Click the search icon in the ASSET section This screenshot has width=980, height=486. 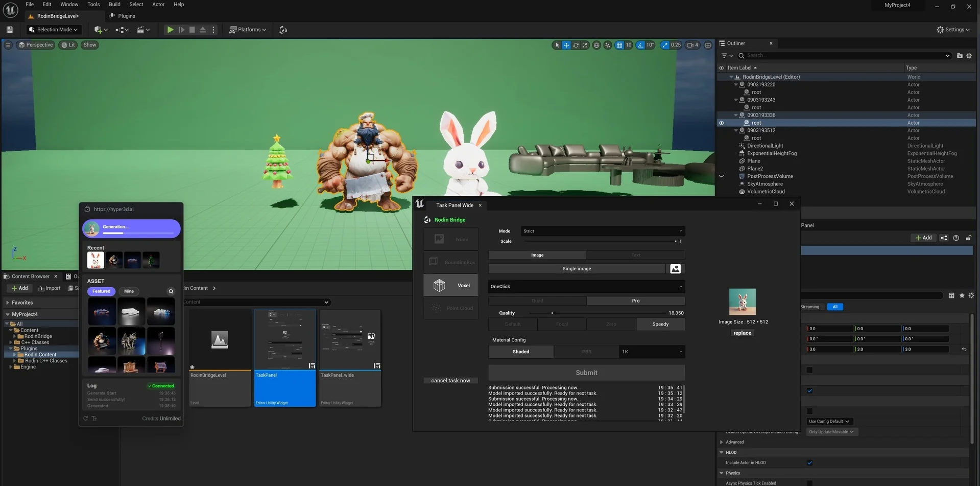pos(171,291)
